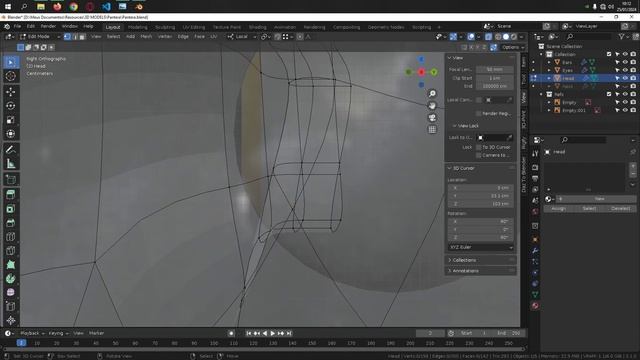This screenshot has width=640, height=360.
Task: Switch to edge select mode
Action: pos(75,37)
